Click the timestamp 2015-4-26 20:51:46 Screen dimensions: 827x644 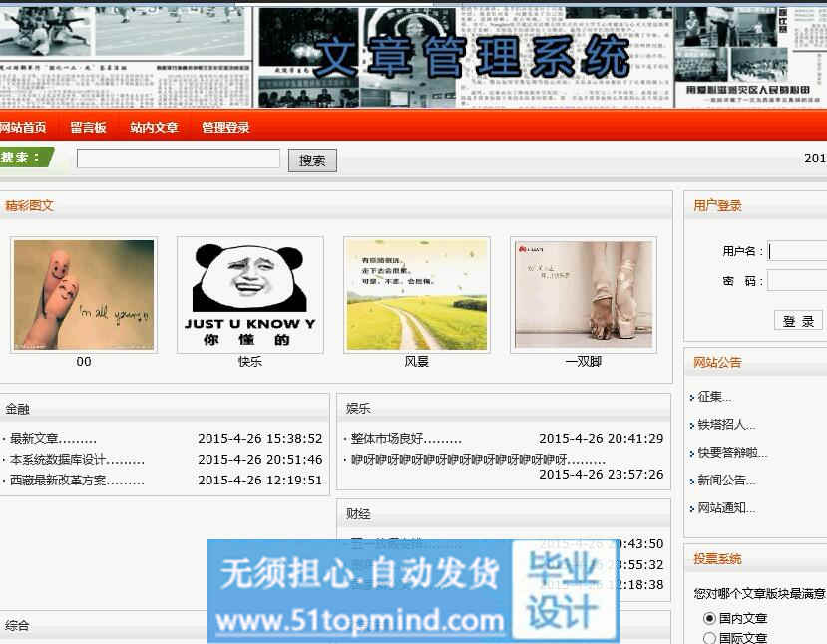(x=260, y=459)
